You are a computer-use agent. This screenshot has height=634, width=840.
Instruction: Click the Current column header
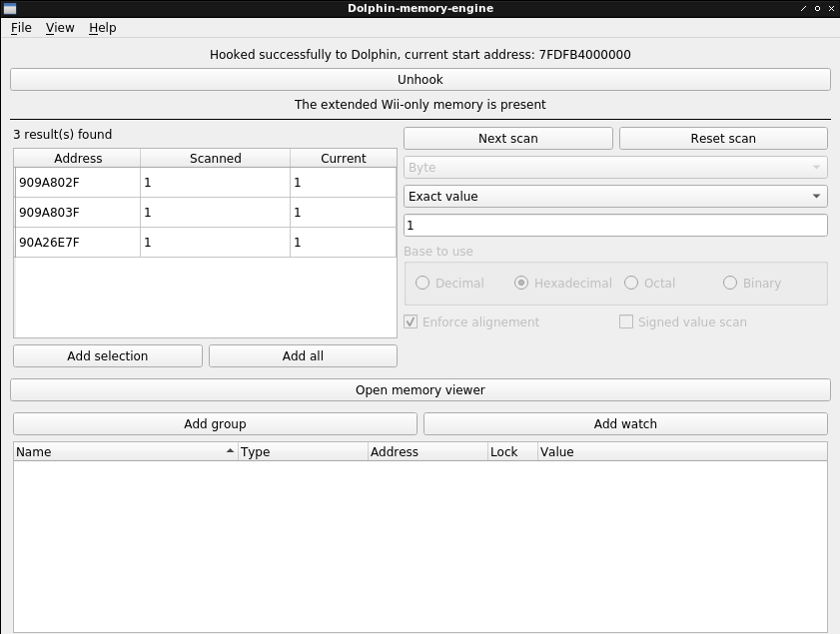point(344,159)
